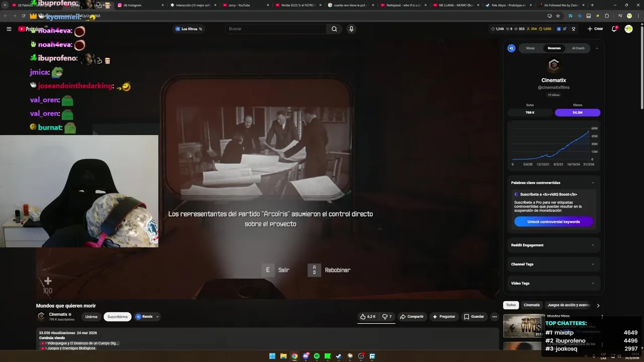Click Unlock controversial keywords button

[x=554, y=222]
